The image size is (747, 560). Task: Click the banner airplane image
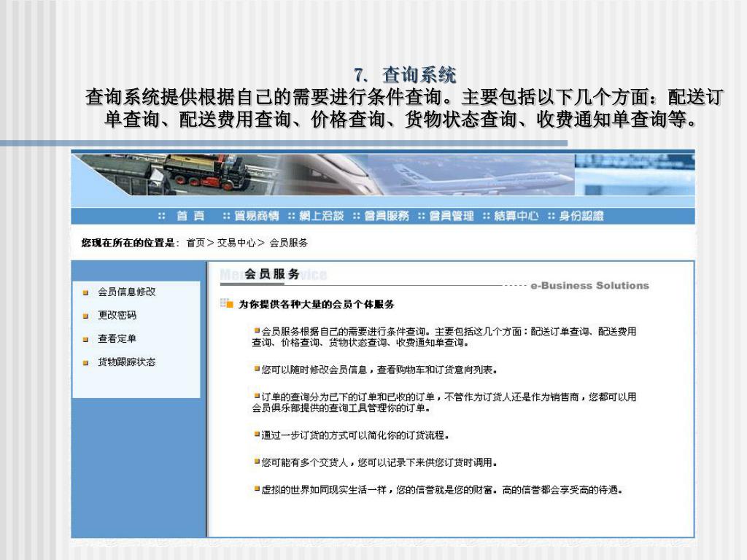click(x=484, y=179)
